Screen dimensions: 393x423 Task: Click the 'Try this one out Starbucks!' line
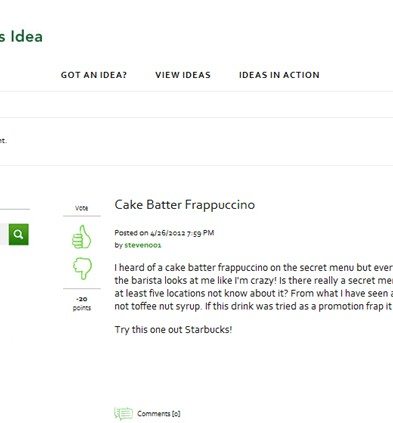click(x=173, y=330)
